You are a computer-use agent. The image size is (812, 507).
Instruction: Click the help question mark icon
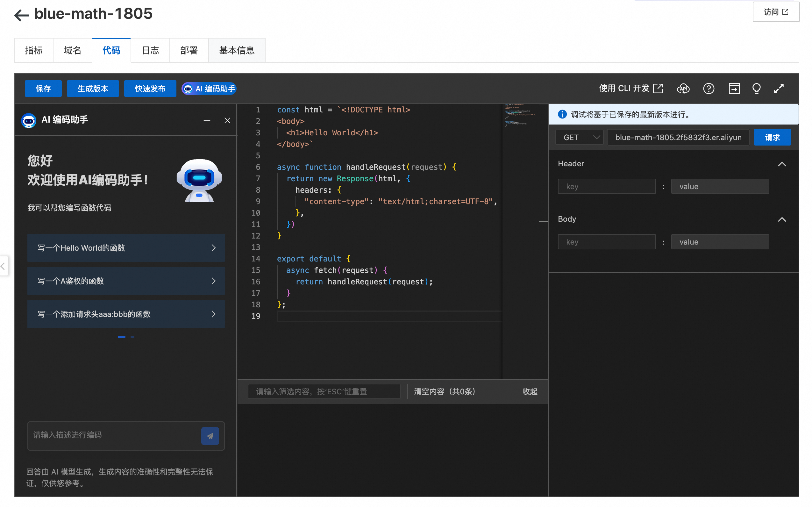[x=708, y=89]
